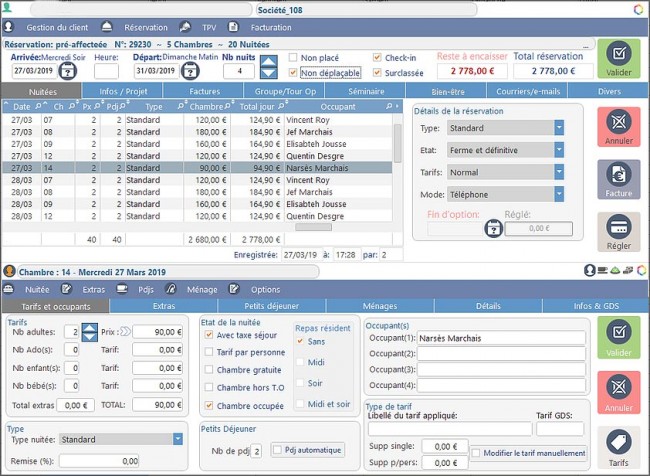Click the nights table vertical scrollbar
This screenshot has width=650, height=476.
pos(397,143)
